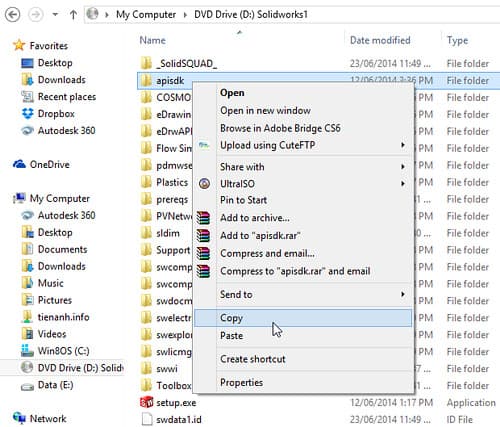Choose Copy in the context menu
Image resolution: width=500 pixels, height=427 pixels.
[x=303, y=318]
